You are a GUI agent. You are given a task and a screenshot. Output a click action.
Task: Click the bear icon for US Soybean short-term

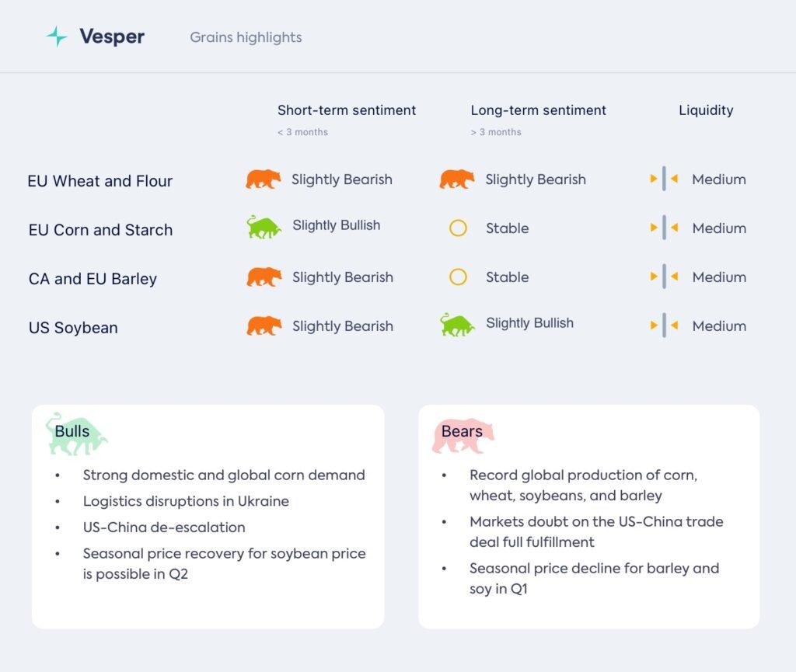[x=264, y=326]
